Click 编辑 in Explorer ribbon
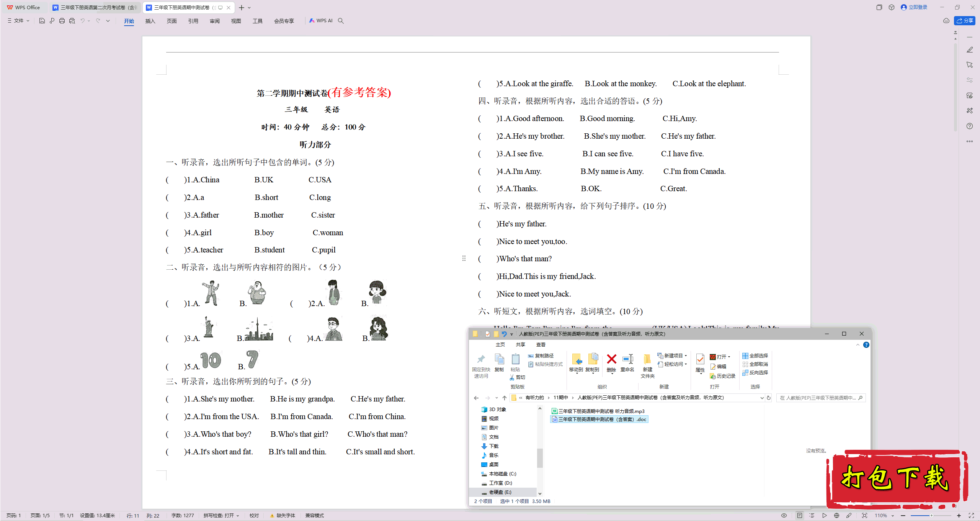The image size is (980, 521). click(718, 367)
